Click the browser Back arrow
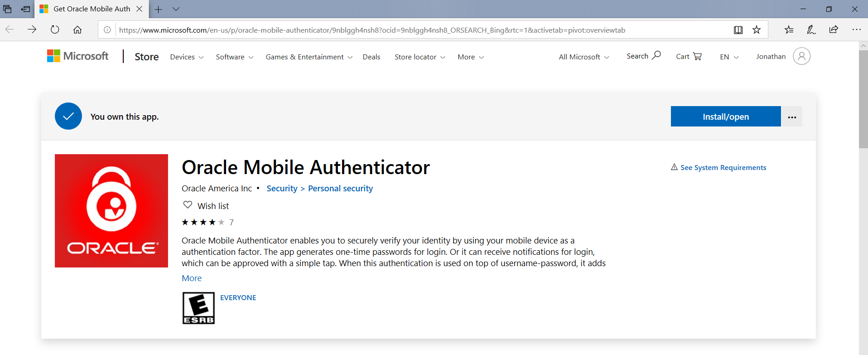This screenshot has width=868, height=355. [x=10, y=29]
